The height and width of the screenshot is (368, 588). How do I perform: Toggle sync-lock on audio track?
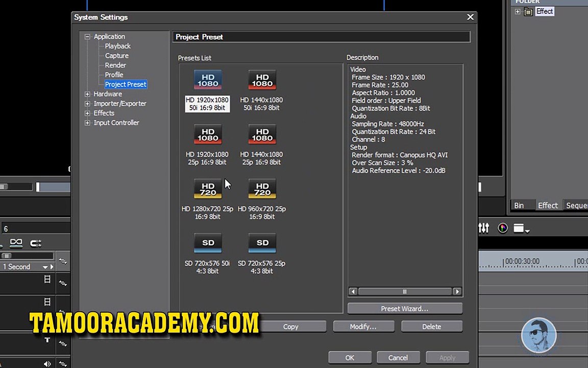click(63, 363)
